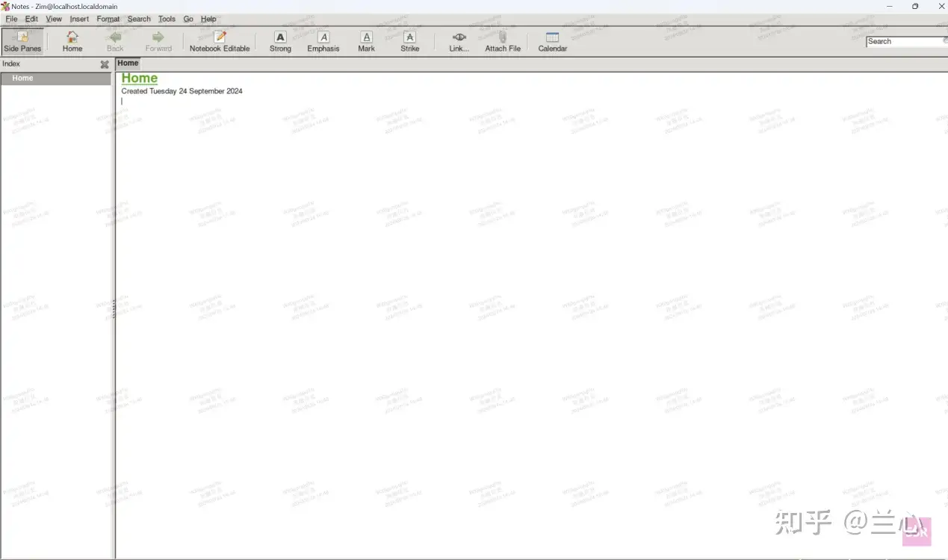The height and width of the screenshot is (560, 948).
Task: Click the green Home page heading
Action: [x=140, y=78]
